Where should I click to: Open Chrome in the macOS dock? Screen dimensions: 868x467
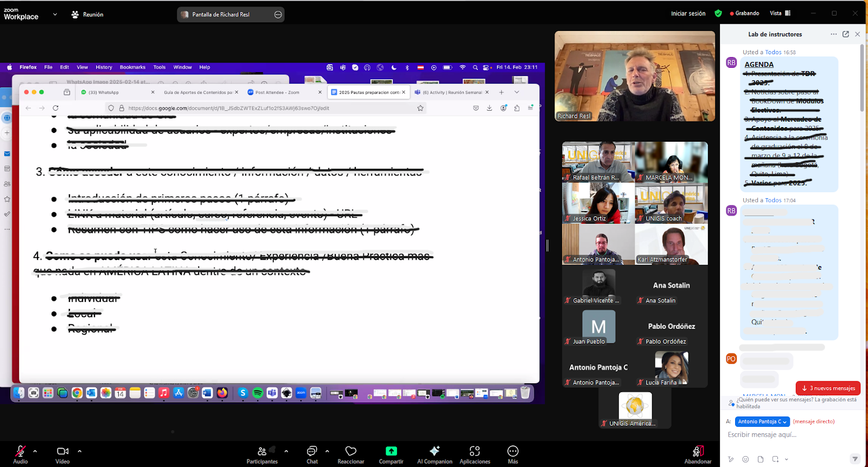pos(77,393)
